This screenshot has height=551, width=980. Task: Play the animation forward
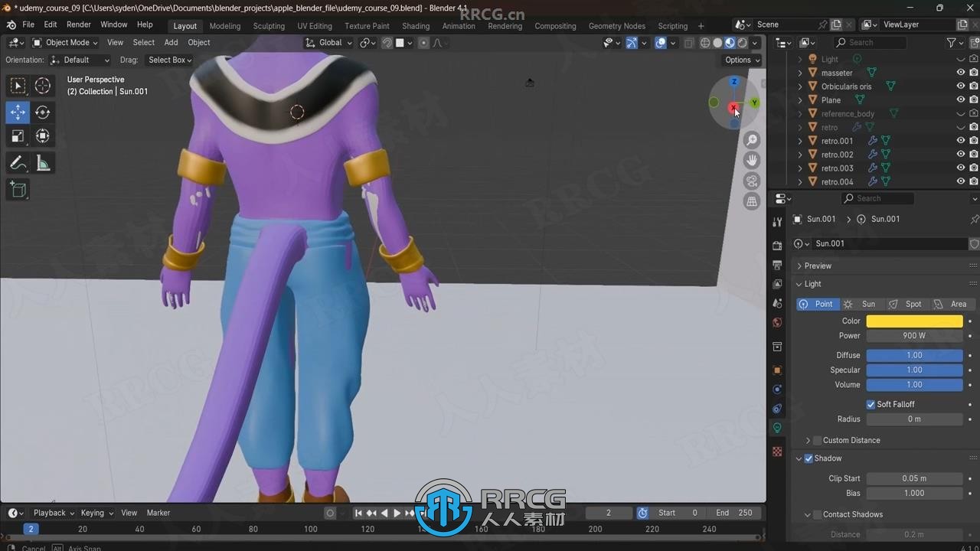[x=397, y=513]
